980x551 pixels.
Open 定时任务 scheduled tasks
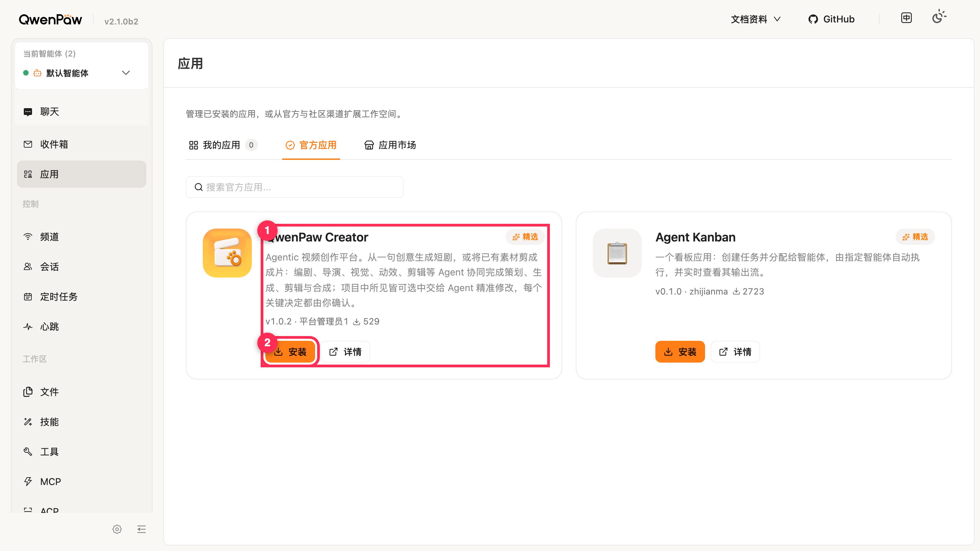[x=81, y=297]
